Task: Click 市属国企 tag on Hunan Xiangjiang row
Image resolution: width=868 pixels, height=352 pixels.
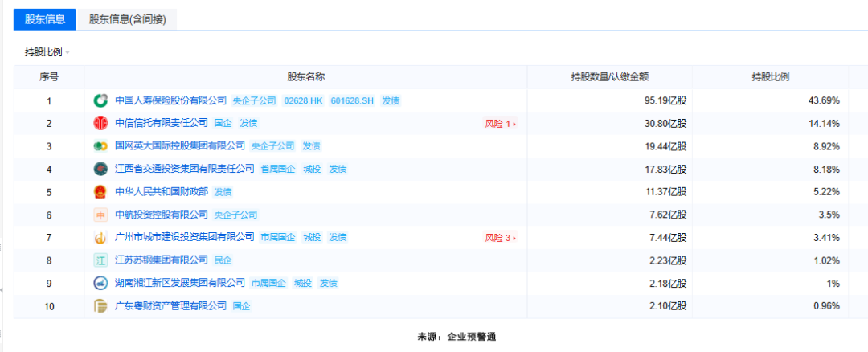Action: tap(268, 284)
